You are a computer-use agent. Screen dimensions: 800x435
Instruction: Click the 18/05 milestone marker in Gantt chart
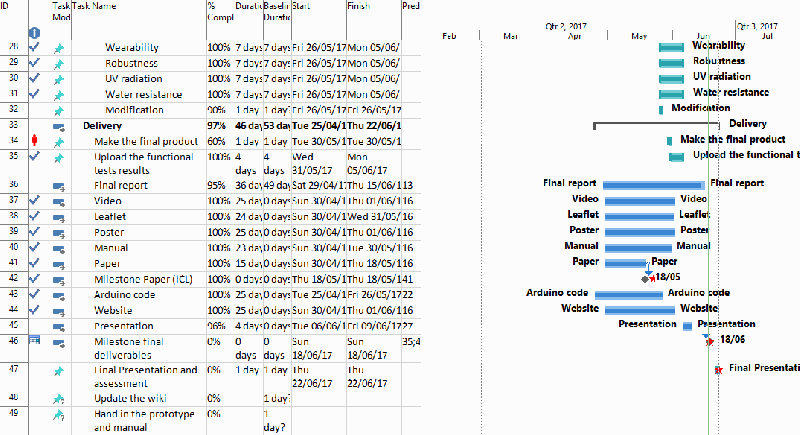[646, 279]
